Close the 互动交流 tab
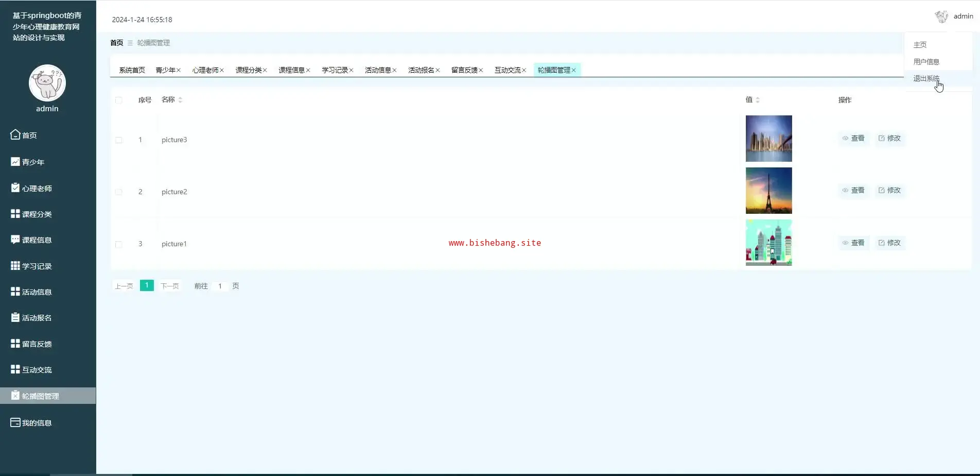The height and width of the screenshot is (476, 980). pos(524,70)
